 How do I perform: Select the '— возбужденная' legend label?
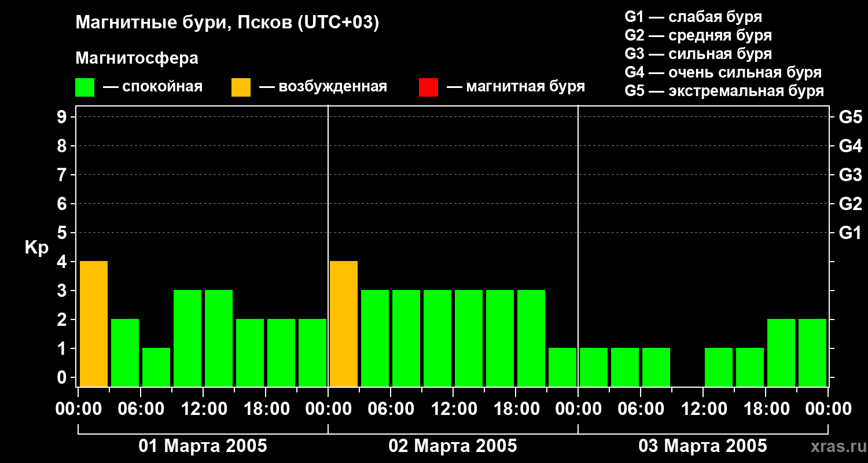[323, 87]
